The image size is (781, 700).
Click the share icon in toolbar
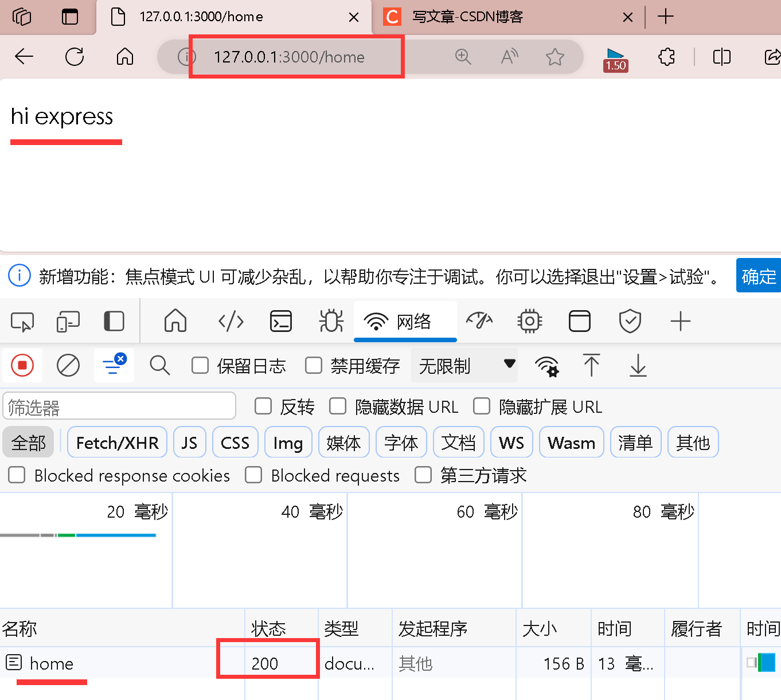click(772, 56)
